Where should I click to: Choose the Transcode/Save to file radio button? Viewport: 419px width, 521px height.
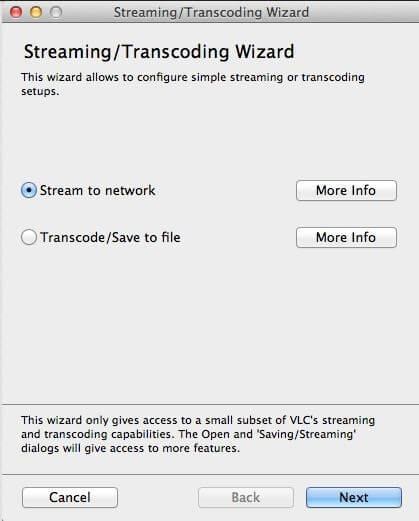(29, 237)
